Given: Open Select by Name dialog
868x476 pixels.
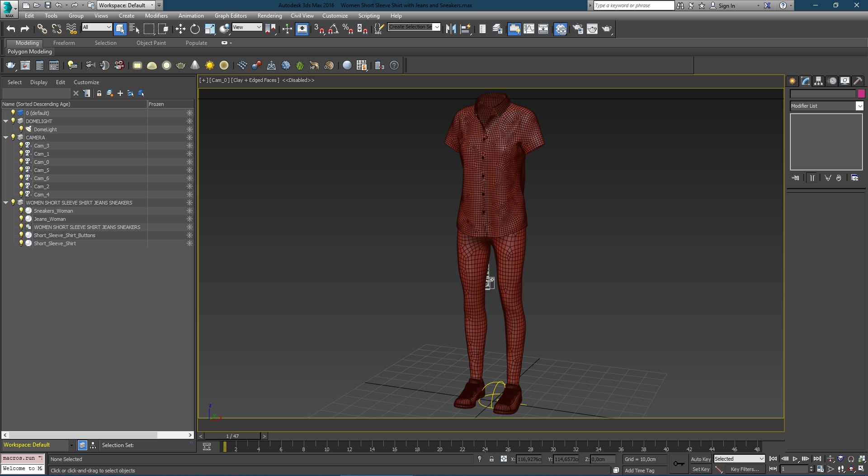Looking at the screenshot, I should [x=134, y=29].
